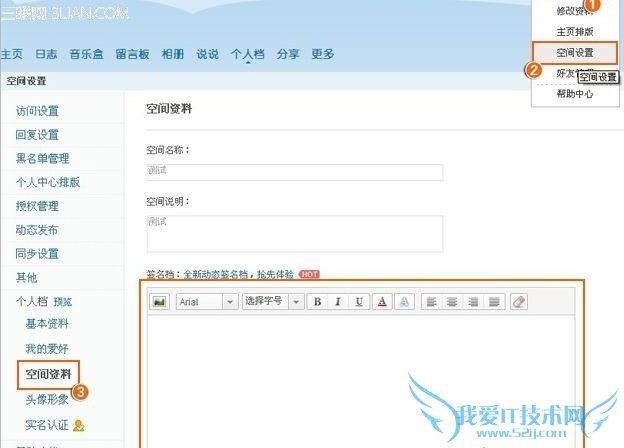Click the 预览 link beside 个人档
624x448 pixels.
click(62, 302)
